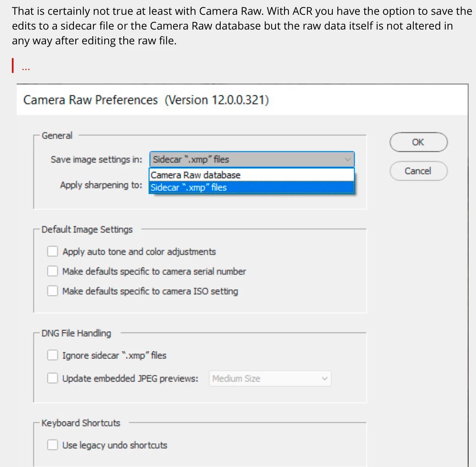Select Camera Raw database option
This screenshot has width=476, height=467.
click(x=252, y=175)
